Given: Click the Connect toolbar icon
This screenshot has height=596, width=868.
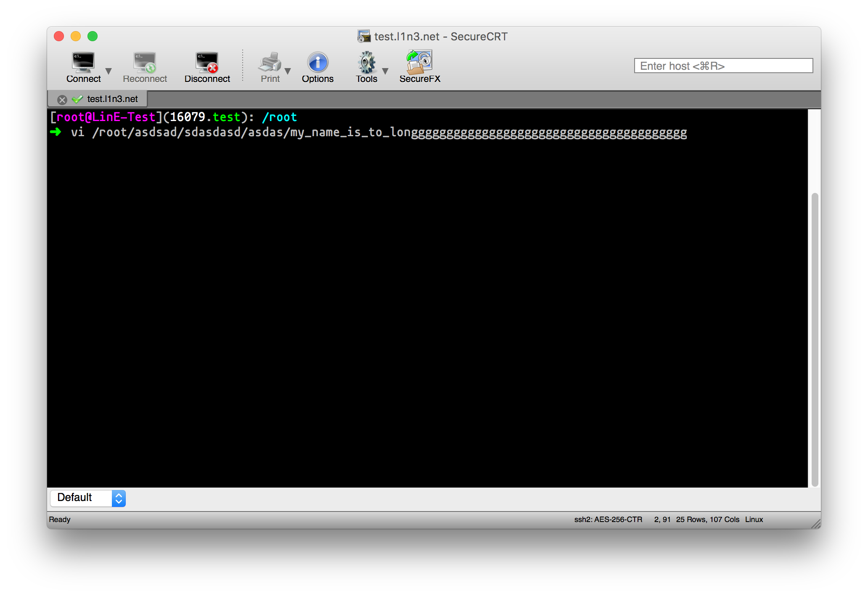Looking at the screenshot, I should (x=83, y=63).
